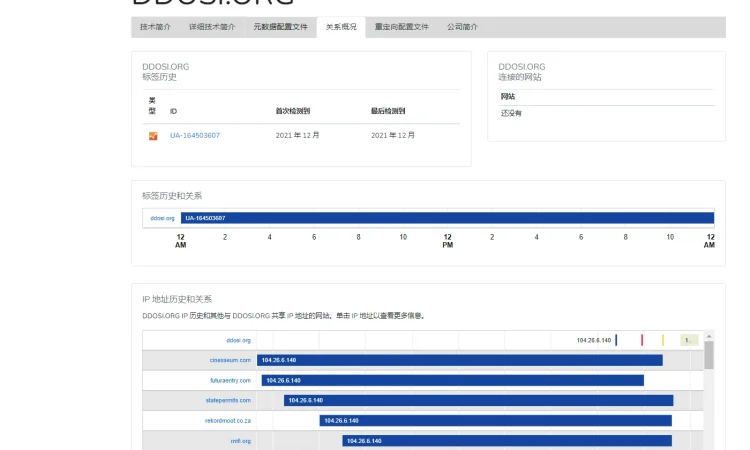Viewport: 750px width, 450px height.
Task: Click the 12 PM label on the timeline axis
Action: [x=447, y=241]
